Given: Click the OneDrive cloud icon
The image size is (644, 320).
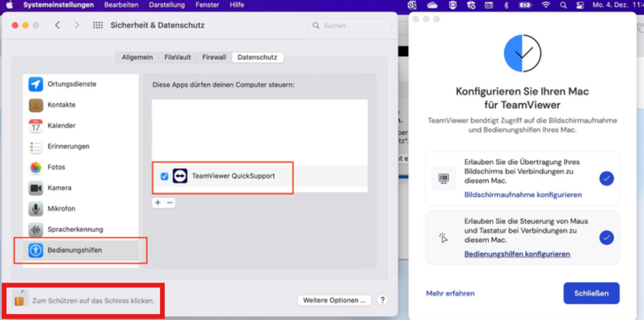Looking at the screenshot, I should (x=433, y=5).
